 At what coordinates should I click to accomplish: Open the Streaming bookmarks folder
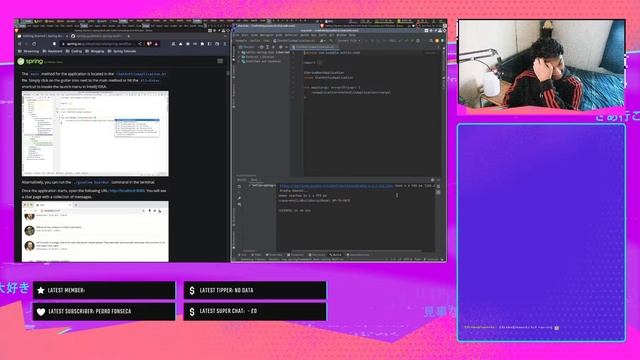click(29, 51)
